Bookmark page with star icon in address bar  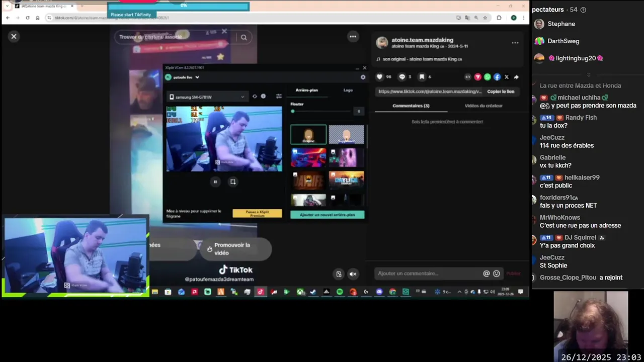485,18
